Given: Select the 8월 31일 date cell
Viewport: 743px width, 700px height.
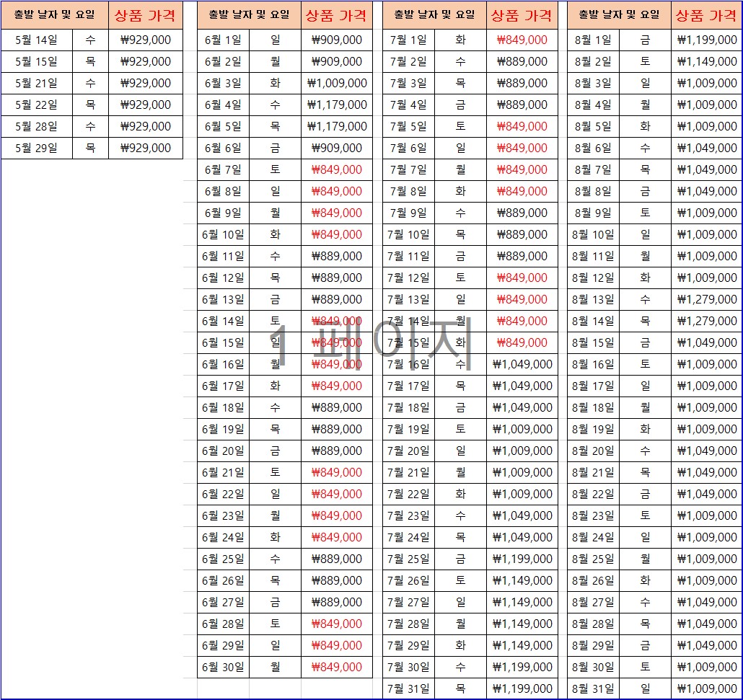Looking at the screenshot, I should click(593, 688).
